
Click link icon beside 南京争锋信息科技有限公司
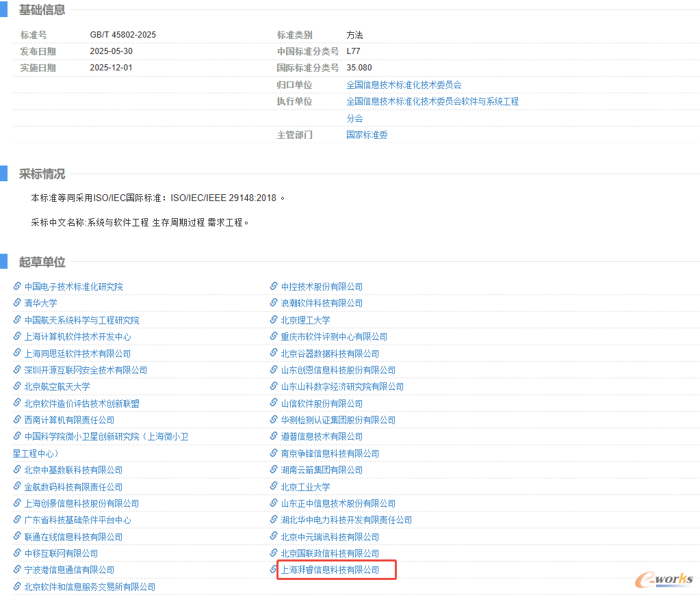pos(274,453)
